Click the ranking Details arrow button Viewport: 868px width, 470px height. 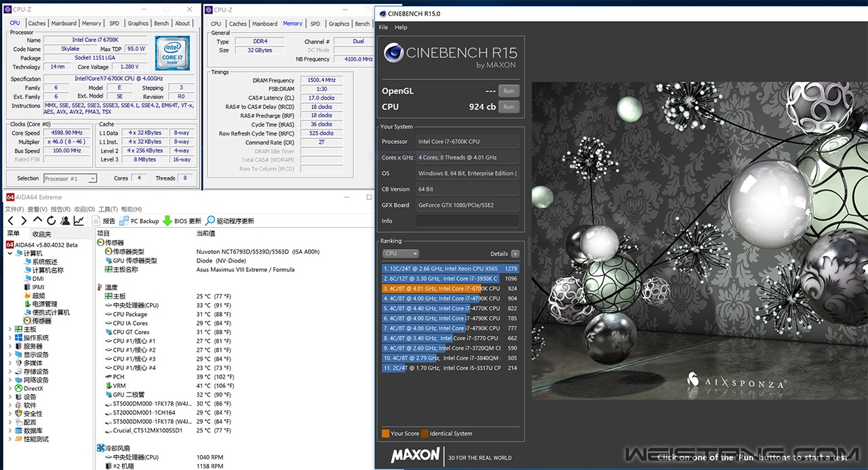[x=515, y=254]
